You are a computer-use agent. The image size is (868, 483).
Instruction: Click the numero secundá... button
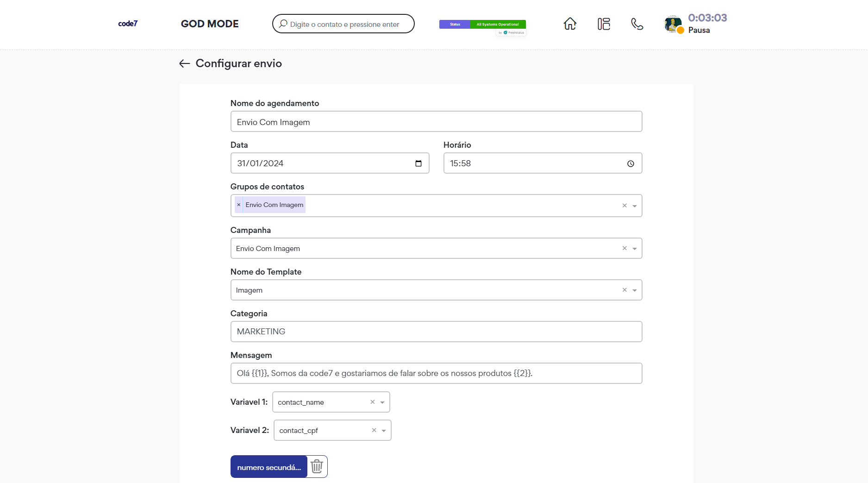(x=269, y=467)
